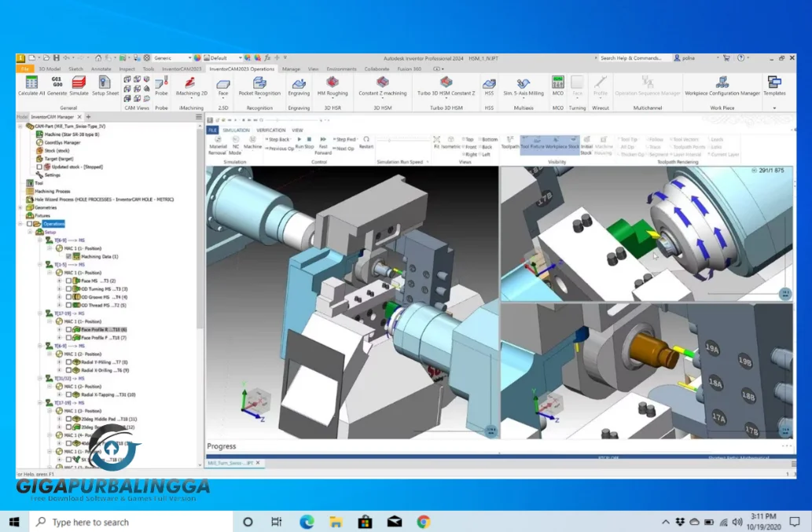Viewport: 812px width, 532px height.
Task: Collapse the CAM-Part tree root
Action: [20, 126]
